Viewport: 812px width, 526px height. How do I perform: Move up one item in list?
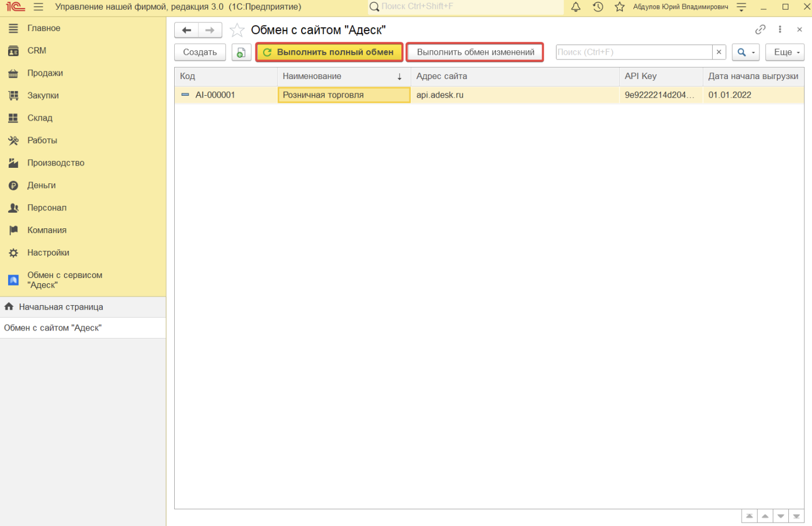pyautogui.click(x=765, y=516)
